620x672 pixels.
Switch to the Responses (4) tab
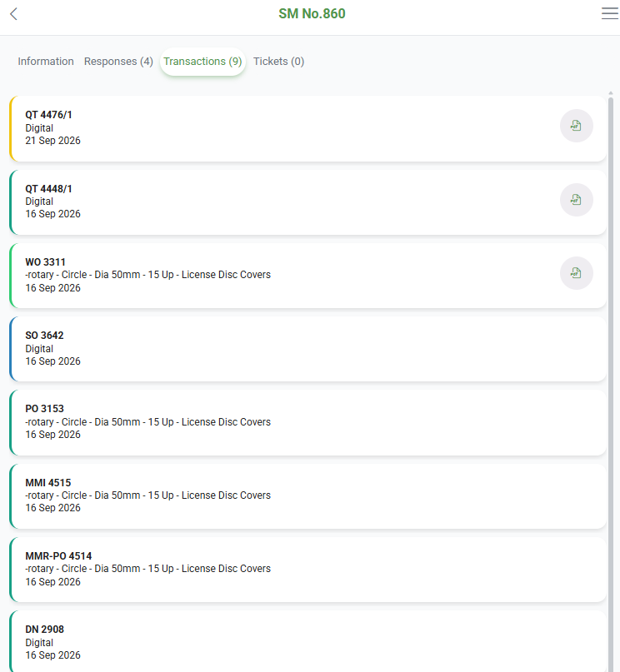tap(118, 62)
